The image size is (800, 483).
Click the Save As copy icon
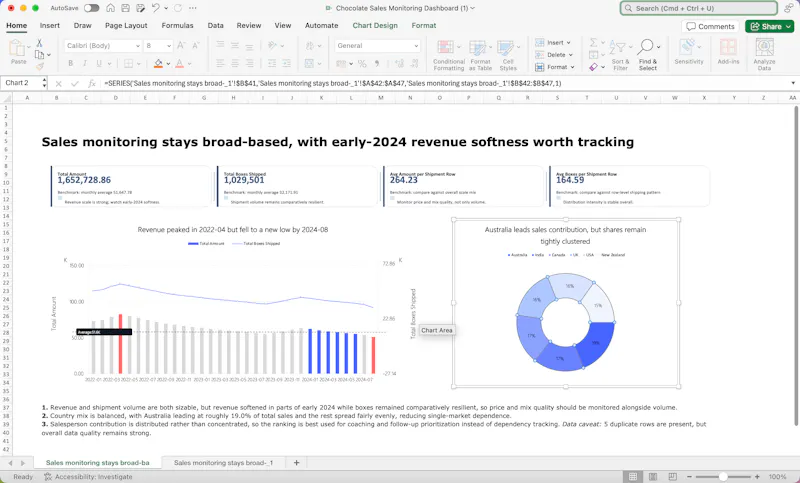click(x=140, y=8)
